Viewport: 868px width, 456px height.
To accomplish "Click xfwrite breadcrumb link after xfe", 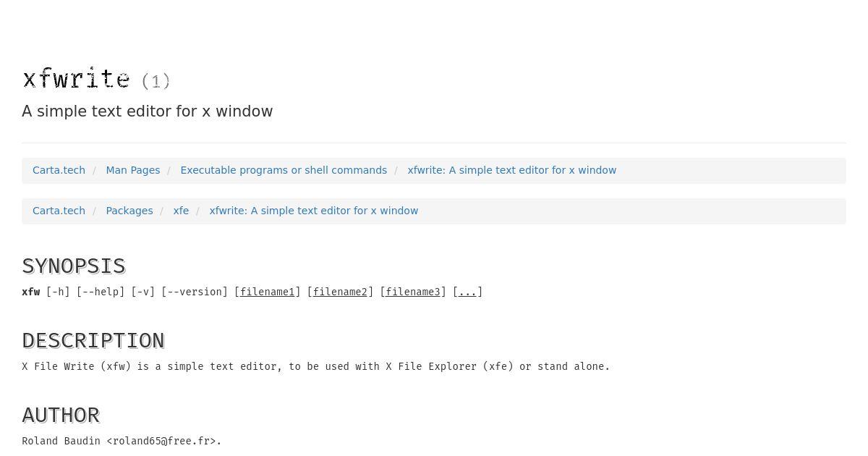I will 313,211.
